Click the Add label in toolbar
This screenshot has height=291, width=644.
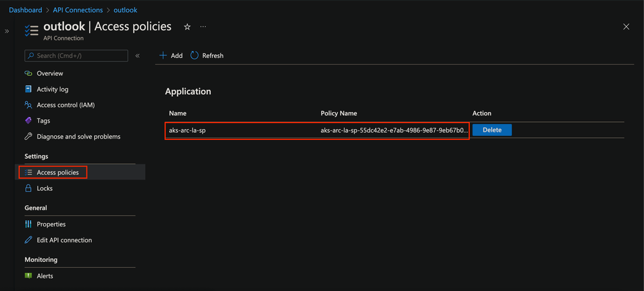177,55
